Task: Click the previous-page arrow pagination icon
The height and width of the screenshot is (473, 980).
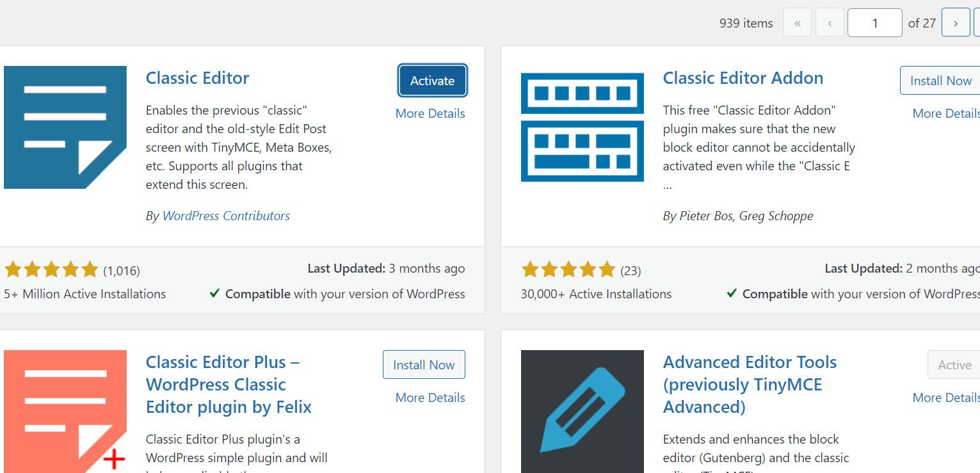Action: tap(830, 22)
